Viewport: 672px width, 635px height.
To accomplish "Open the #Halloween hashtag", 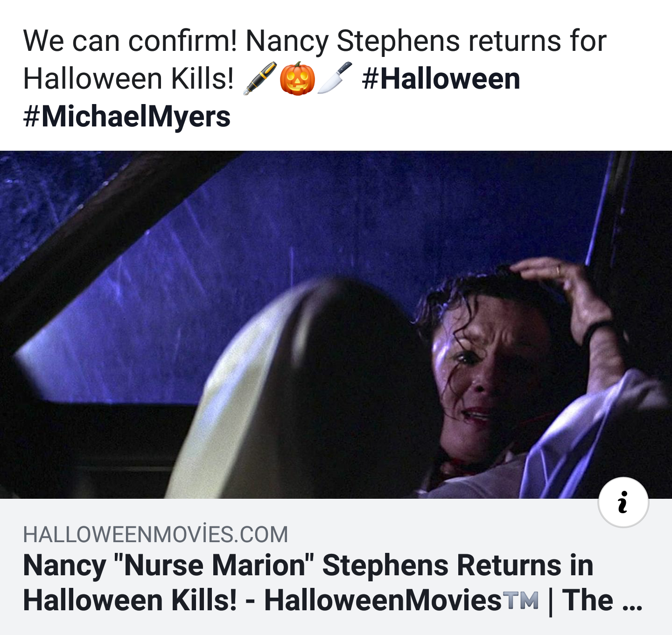I will point(441,78).
